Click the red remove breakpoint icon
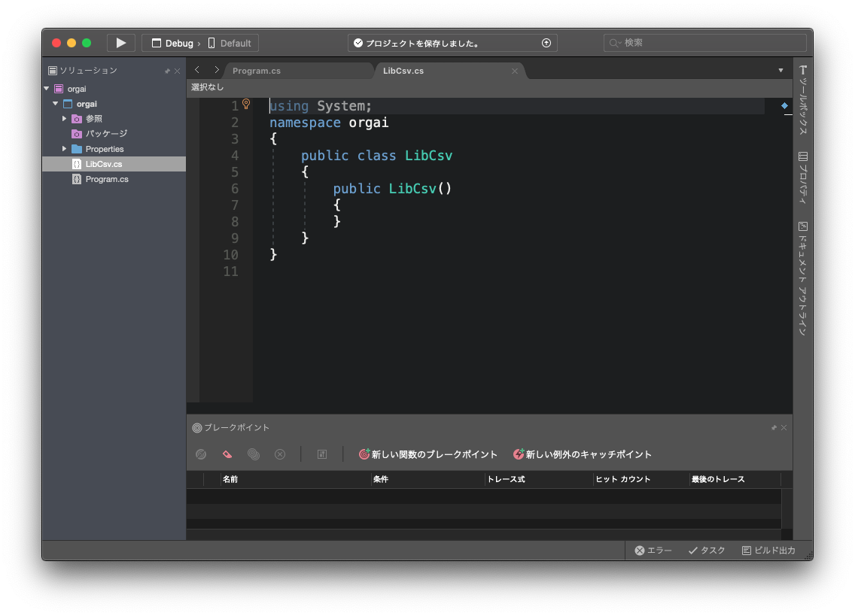Viewport: 855px width, 616px height. click(227, 454)
